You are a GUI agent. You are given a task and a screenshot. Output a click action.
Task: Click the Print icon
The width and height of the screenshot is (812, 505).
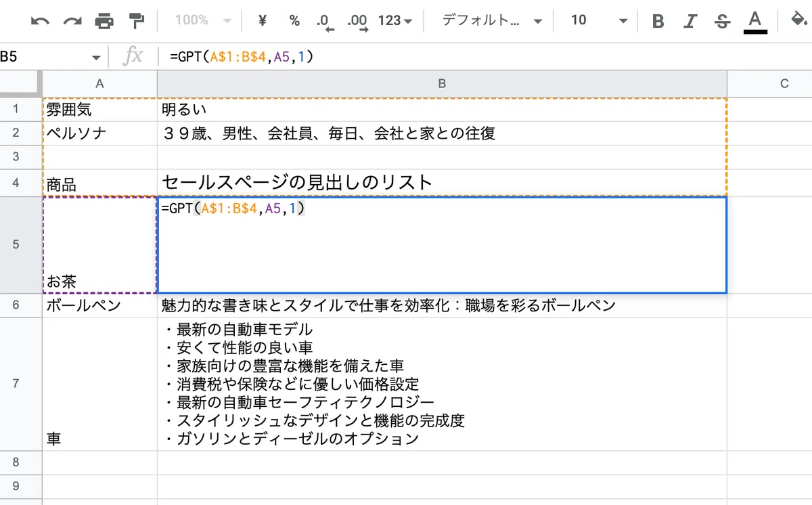click(104, 21)
